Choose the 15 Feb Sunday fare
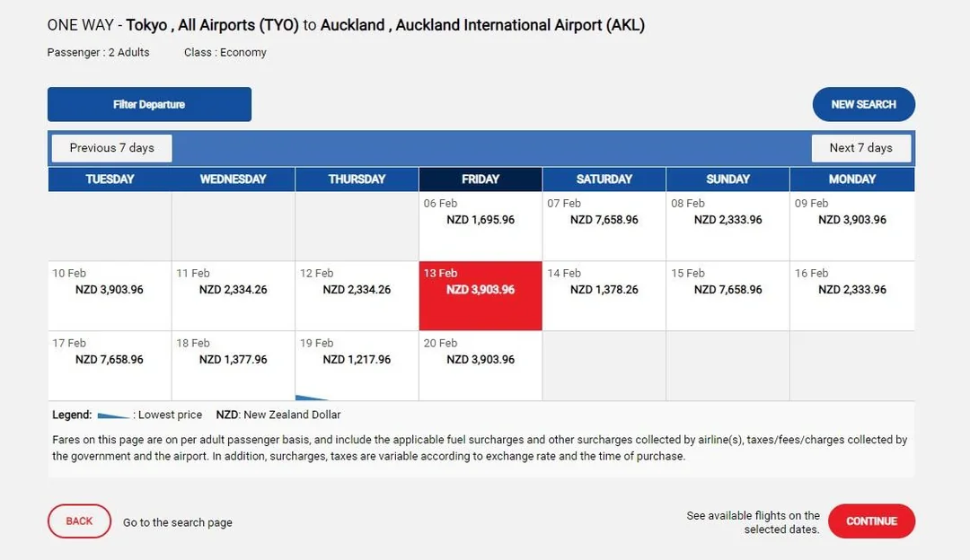 coord(727,295)
